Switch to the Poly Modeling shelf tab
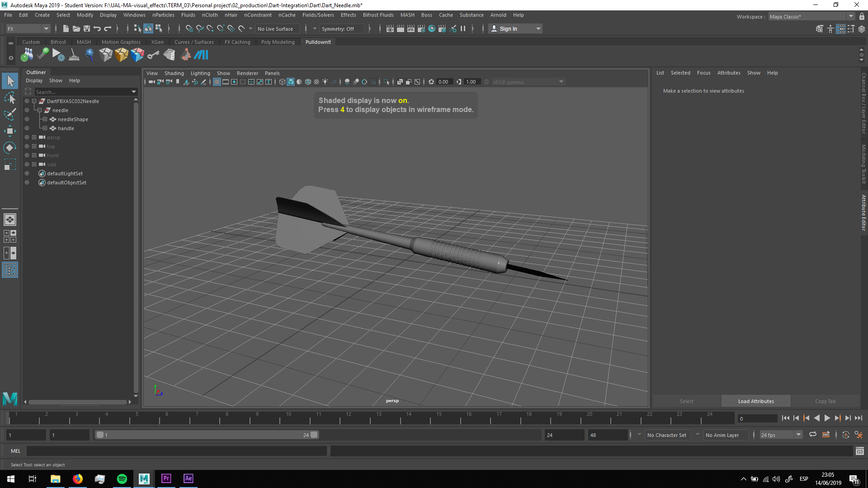 coord(278,42)
